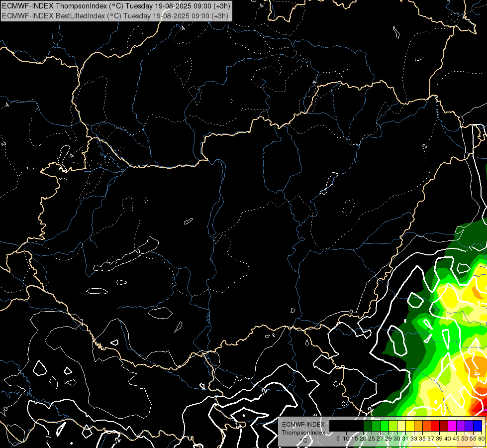Select the blue 55–60 legend swatch
The width and height of the screenshot is (487, 448).
pyautogui.click(x=478, y=426)
